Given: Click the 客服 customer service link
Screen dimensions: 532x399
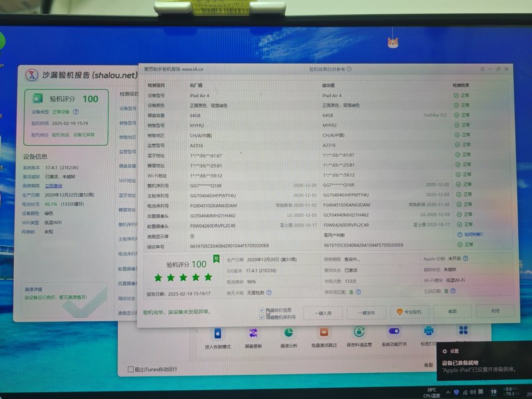Looking at the screenshot, I should pos(429,365).
